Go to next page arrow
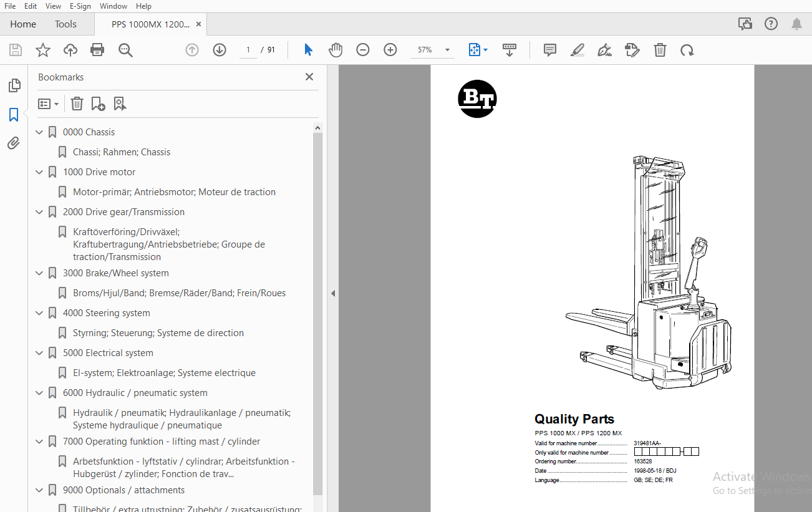 pyautogui.click(x=220, y=50)
